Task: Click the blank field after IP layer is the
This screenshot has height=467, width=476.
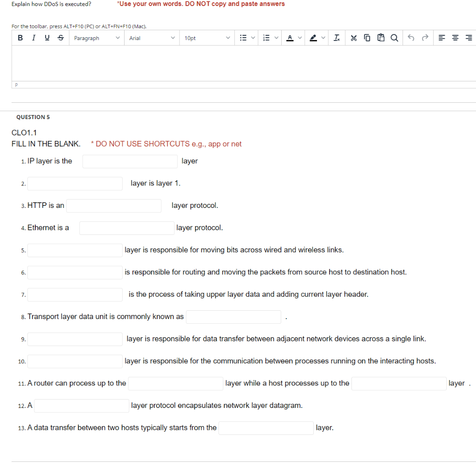Action: [x=130, y=161]
